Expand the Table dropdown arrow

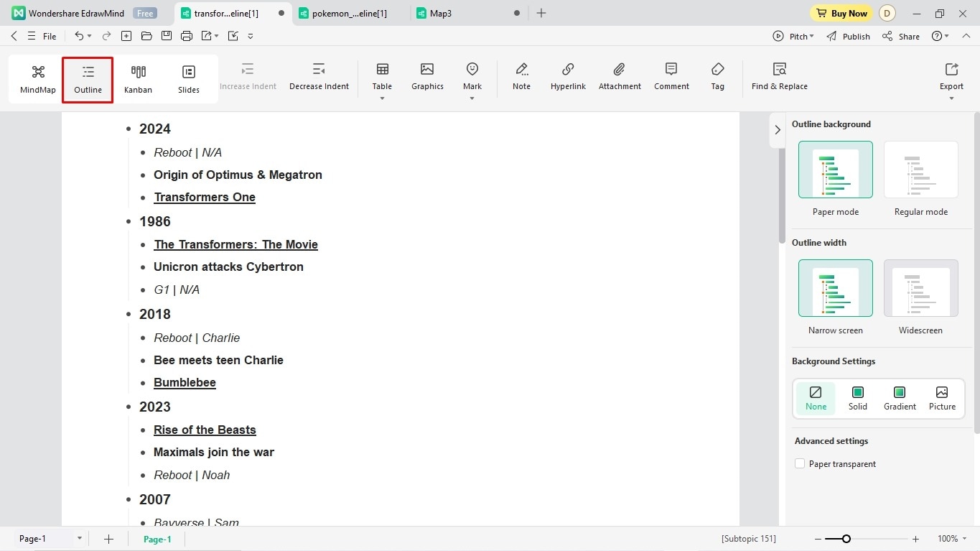click(x=382, y=98)
